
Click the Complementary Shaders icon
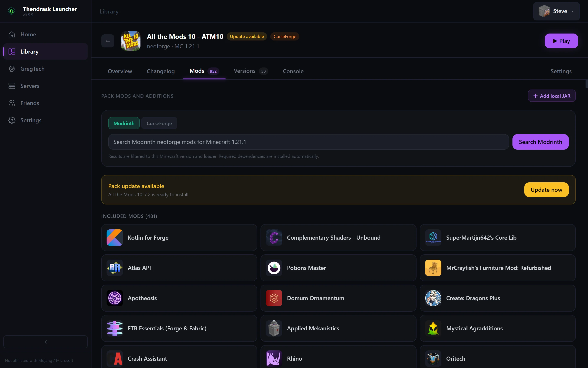(x=274, y=238)
